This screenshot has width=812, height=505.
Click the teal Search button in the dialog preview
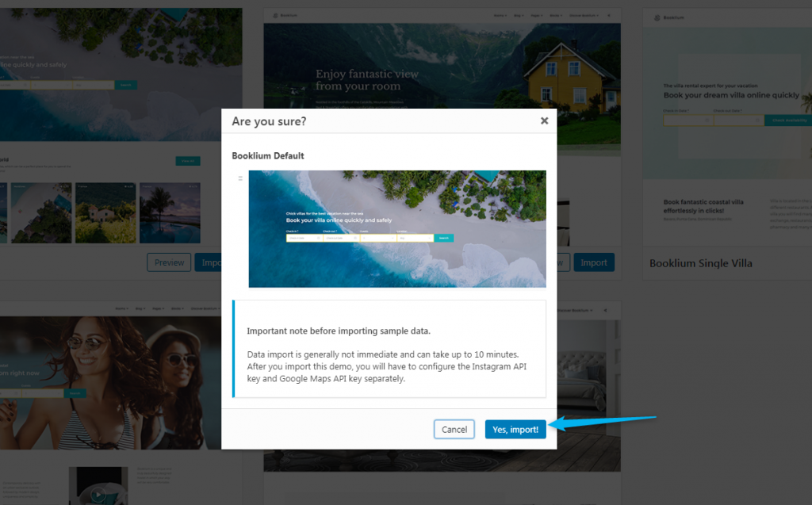(444, 239)
